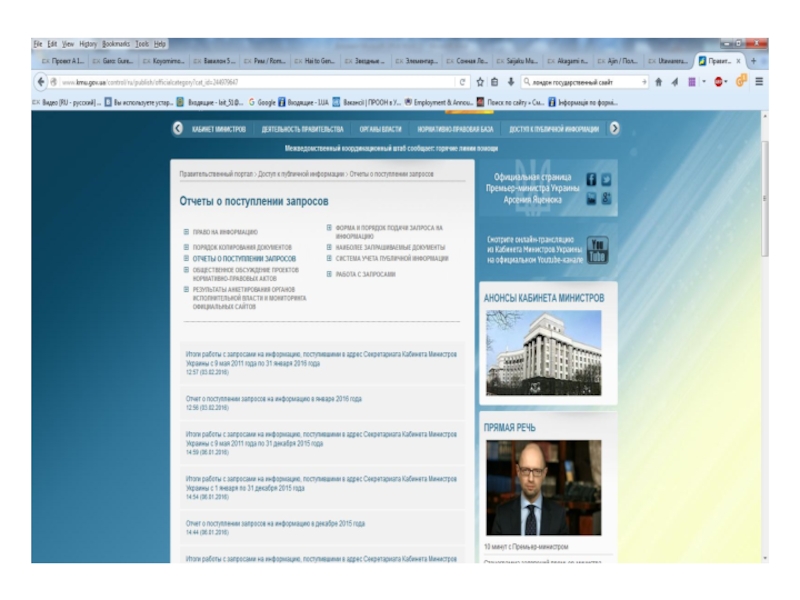The width and height of the screenshot is (800, 600).
Task: Click the Прямая речь video thumbnail
Action: coord(544,488)
